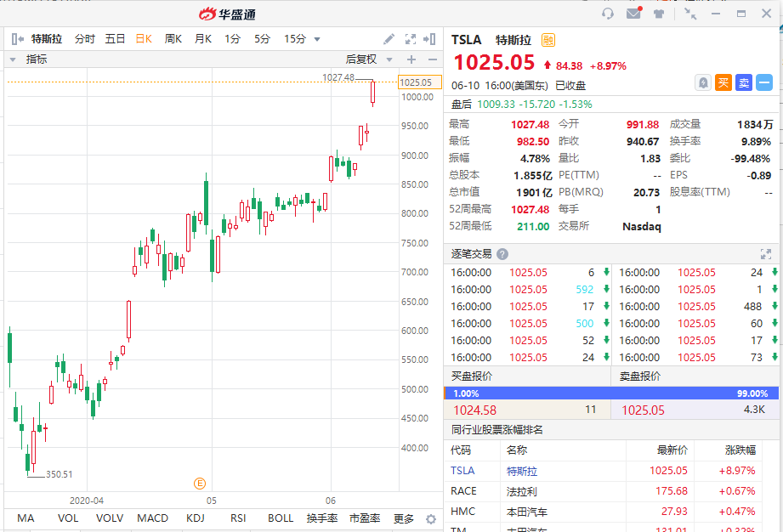Click the 1025.05 current price label on axis
Viewport: 783px width, 532px height.
point(420,82)
